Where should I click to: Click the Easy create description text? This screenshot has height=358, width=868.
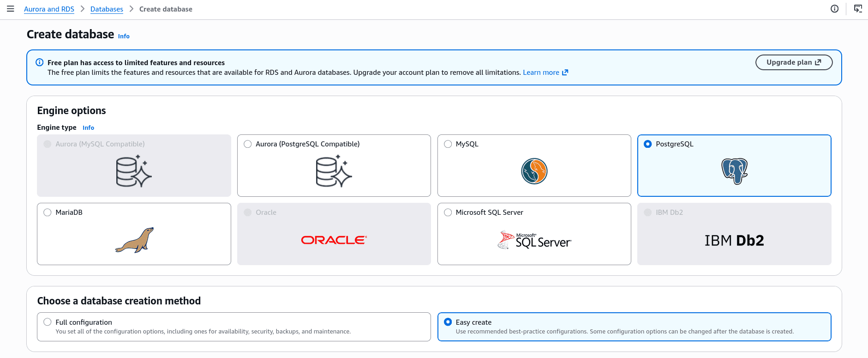(x=625, y=332)
